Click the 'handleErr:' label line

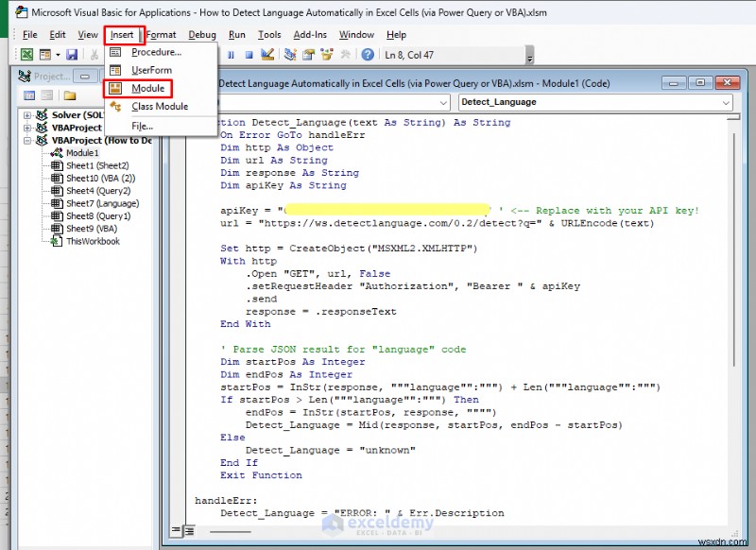coord(226,500)
